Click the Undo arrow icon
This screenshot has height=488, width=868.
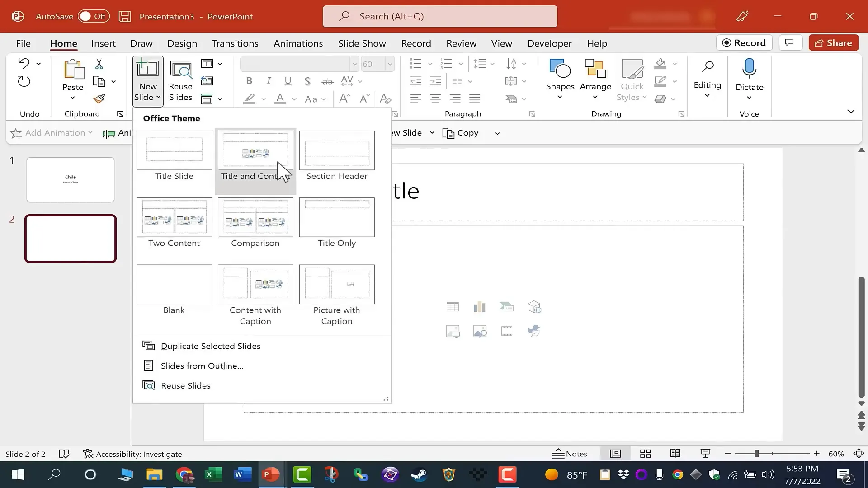coord(24,63)
